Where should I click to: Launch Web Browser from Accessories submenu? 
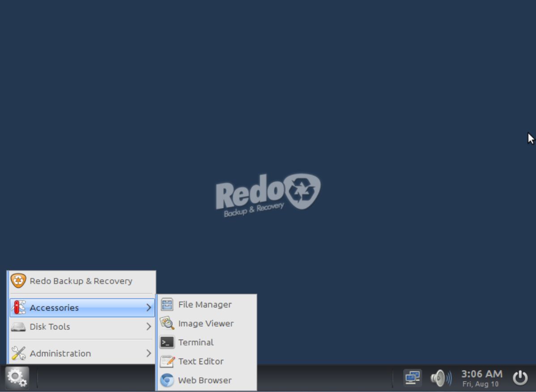(x=207, y=380)
